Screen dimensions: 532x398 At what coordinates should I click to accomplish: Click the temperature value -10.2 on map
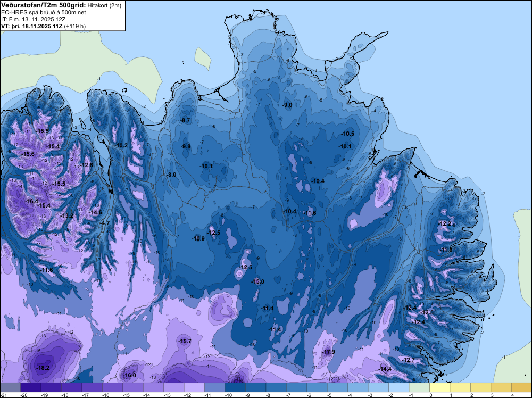(121, 145)
